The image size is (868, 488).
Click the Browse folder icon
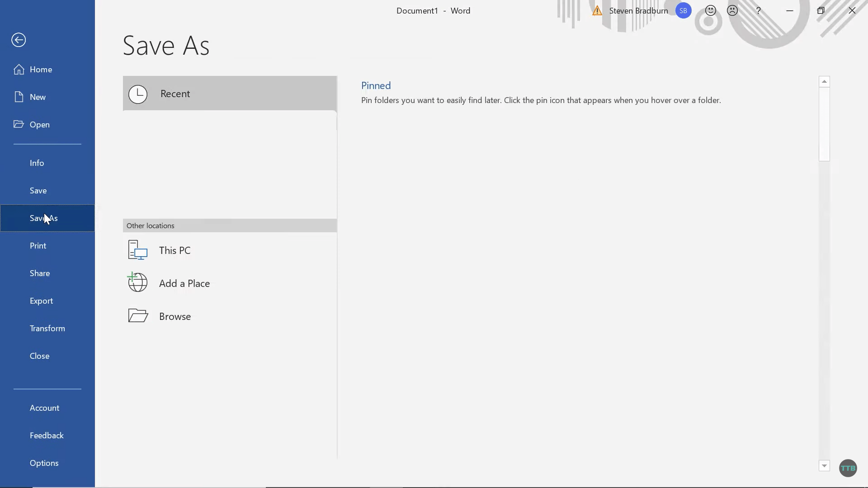(x=138, y=315)
